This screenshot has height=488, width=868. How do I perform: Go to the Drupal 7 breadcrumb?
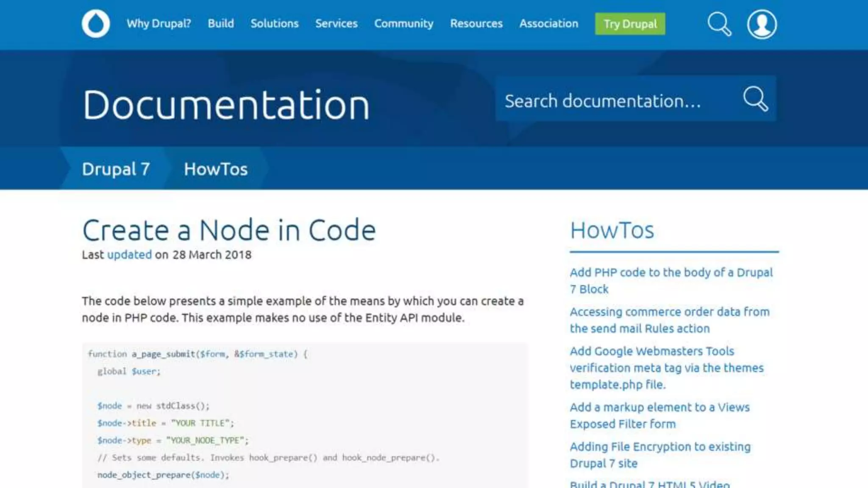coord(116,169)
